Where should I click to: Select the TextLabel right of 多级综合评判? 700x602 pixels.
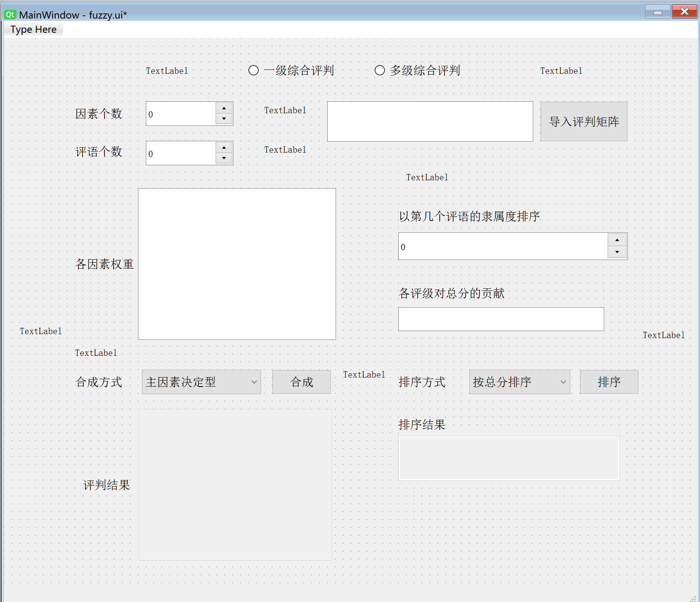click(561, 71)
